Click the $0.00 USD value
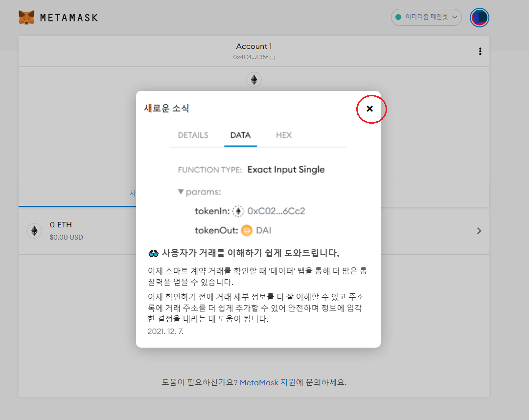The height and width of the screenshot is (420, 529). click(x=66, y=237)
